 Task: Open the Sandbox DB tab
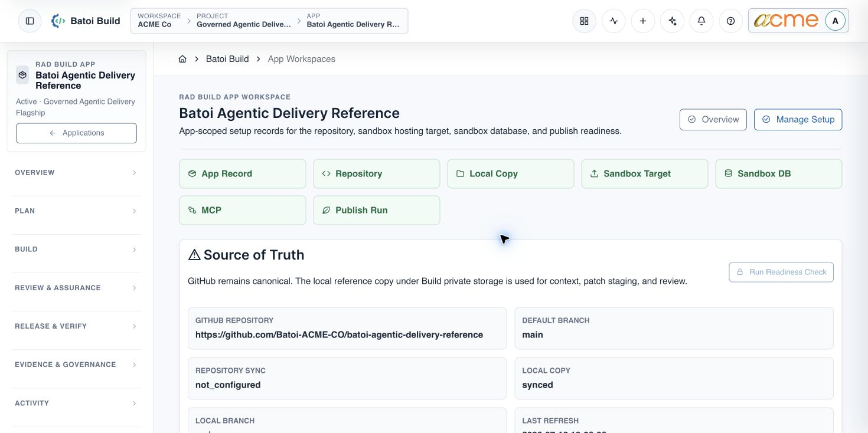click(779, 173)
